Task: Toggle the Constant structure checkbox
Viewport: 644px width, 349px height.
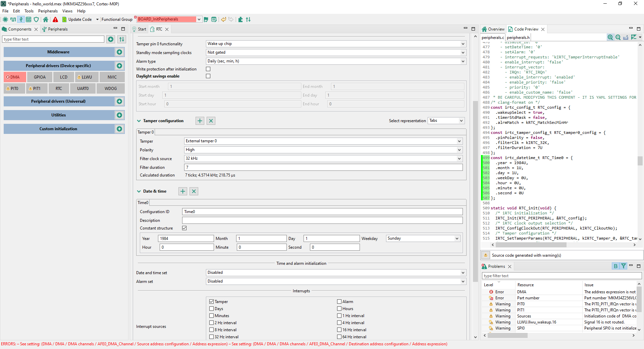Action: click(x=184, y=228)
